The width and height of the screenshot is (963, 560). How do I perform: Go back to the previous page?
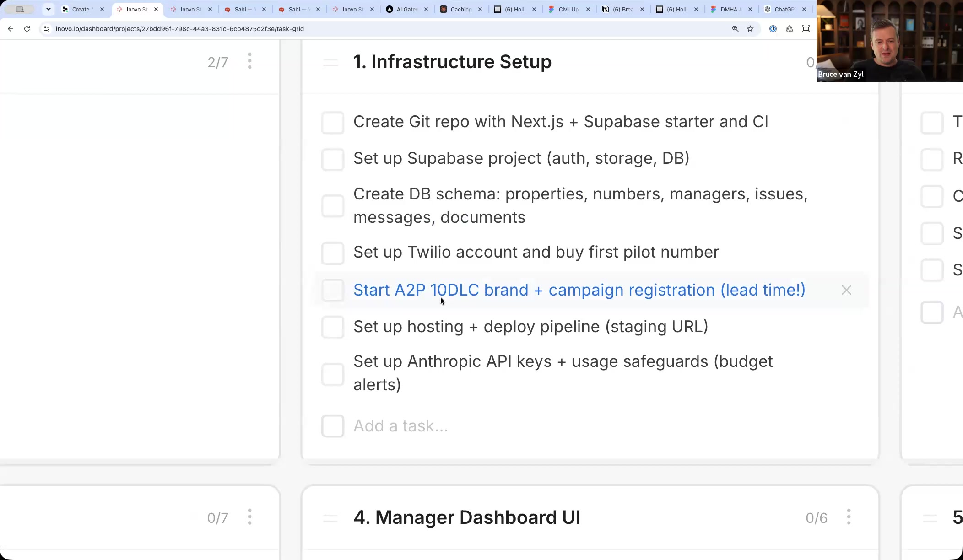11,29
